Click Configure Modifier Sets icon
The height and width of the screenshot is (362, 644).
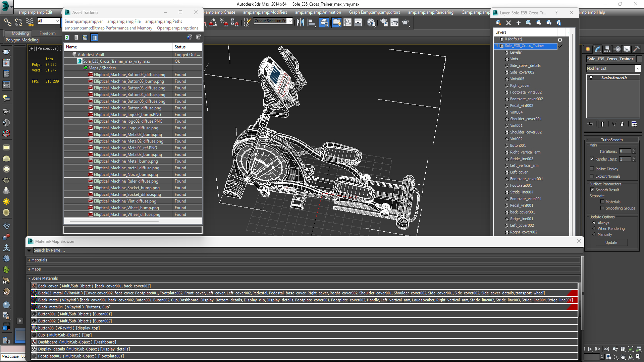click(634, 124)
